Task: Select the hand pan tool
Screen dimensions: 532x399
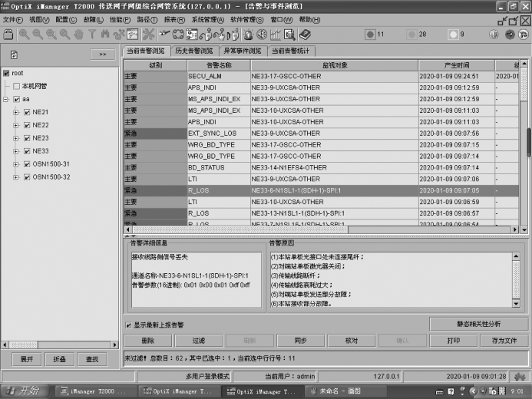Action: point(79,35)
